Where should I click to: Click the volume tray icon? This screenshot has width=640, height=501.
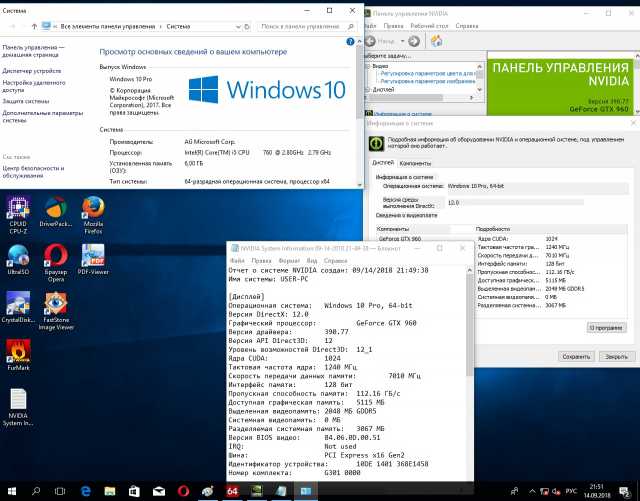[x=556, y=491]
